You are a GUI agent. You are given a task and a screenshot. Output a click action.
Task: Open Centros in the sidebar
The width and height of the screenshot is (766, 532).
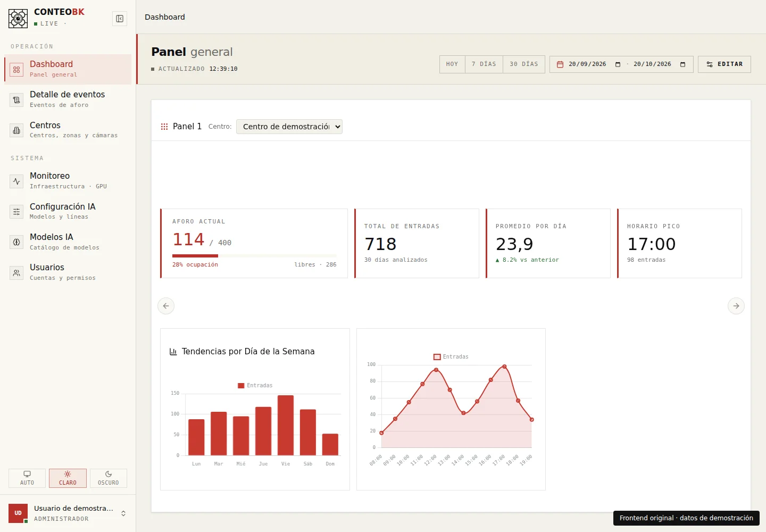tap(68, 130)
